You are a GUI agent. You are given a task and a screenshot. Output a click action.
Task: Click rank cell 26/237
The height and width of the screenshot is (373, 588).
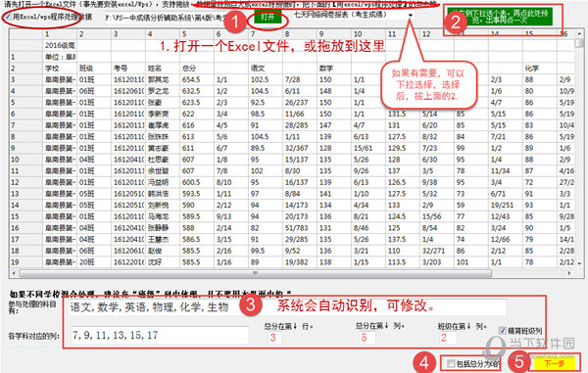pyautogui.click(x=300, y=103)
